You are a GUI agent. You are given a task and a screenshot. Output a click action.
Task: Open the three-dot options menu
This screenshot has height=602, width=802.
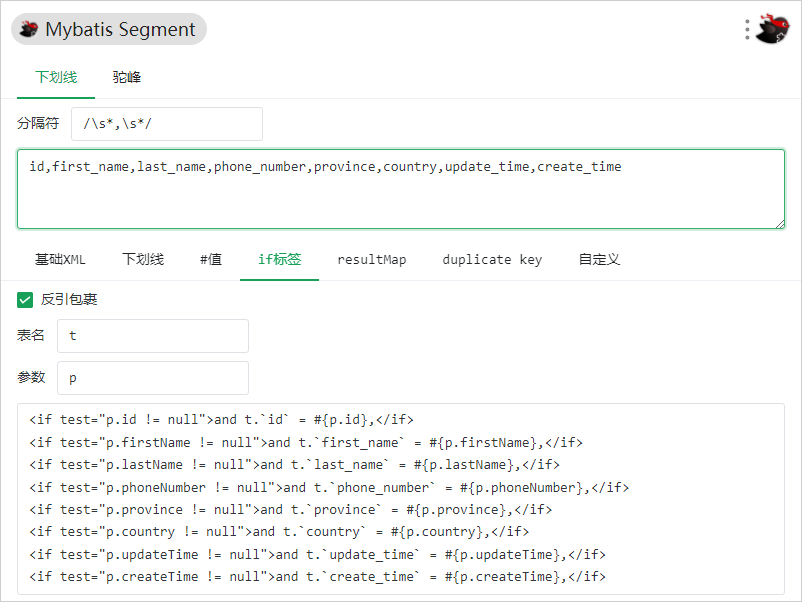[747, 30]
